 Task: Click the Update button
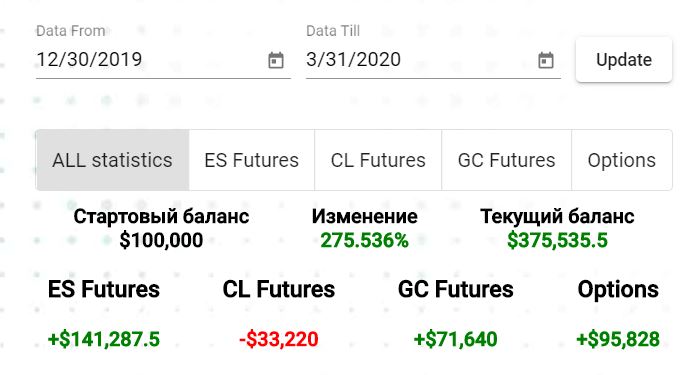point(624,59)
